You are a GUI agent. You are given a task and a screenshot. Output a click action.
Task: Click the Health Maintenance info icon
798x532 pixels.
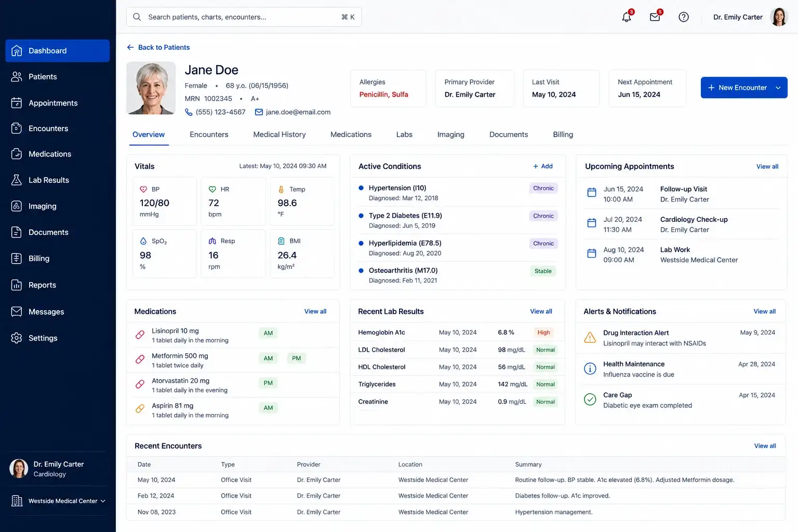coord(590,369)
